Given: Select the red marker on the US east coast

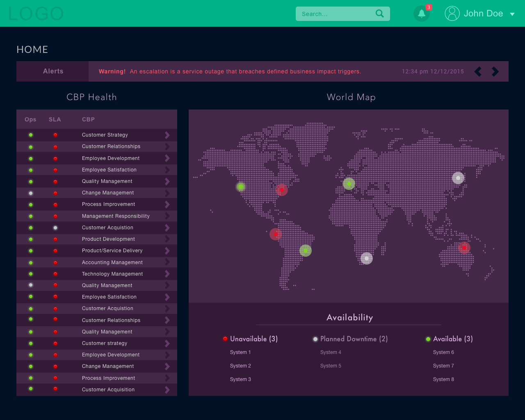Looking at the screenshot, I should [x=282, y=190].
